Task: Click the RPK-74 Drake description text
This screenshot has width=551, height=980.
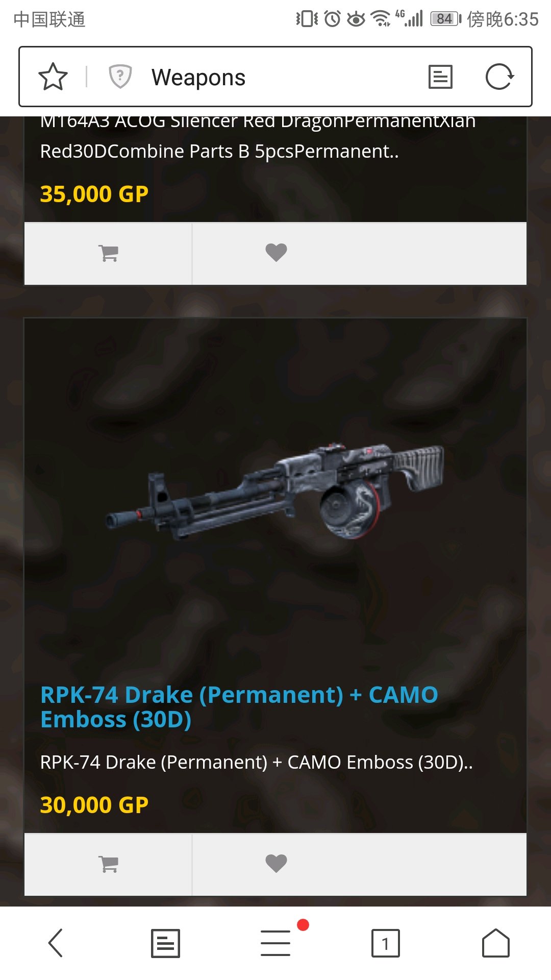Action: [256, 762]
